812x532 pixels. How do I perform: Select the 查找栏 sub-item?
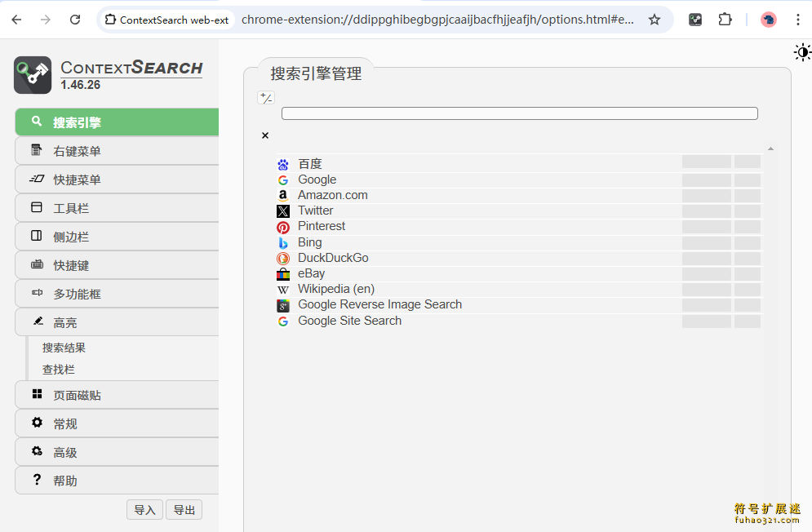point(59,370)
